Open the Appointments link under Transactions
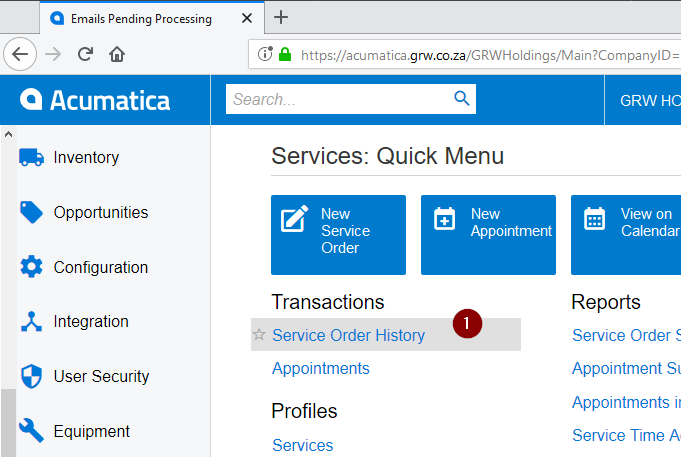681x457 pixels. pos(320,369)
